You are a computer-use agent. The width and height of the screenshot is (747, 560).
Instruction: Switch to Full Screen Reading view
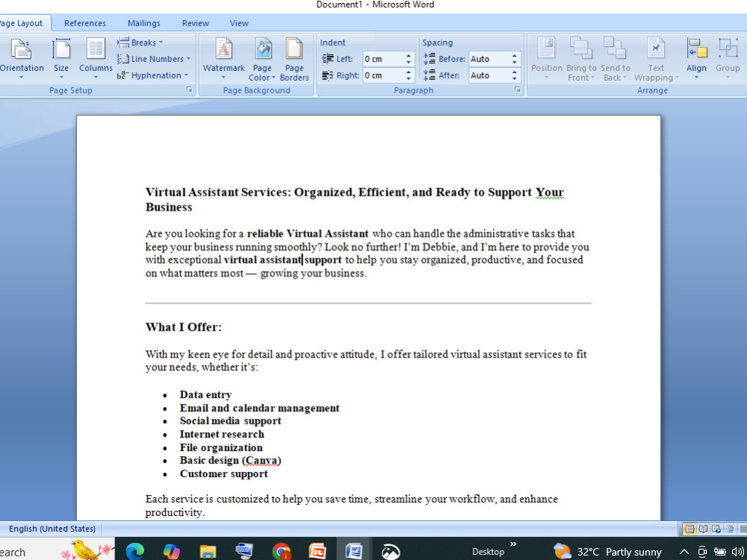[x=703, y=529]
